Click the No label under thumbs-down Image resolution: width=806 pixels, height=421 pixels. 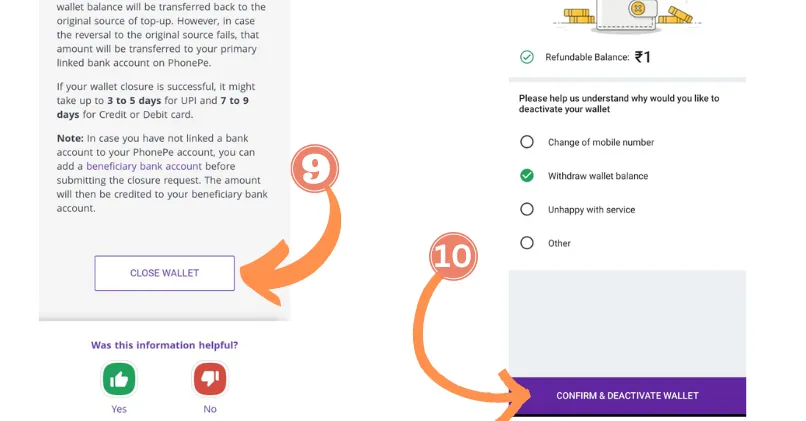pos(210,409)
